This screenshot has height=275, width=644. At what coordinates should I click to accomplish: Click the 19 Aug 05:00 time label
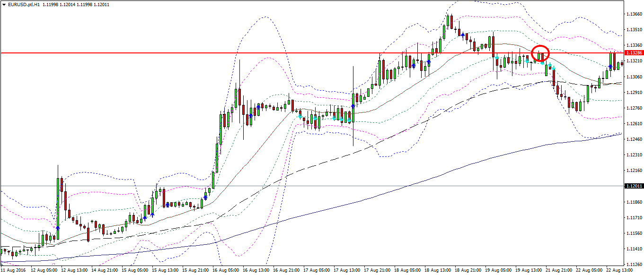(x=498, y=271)
